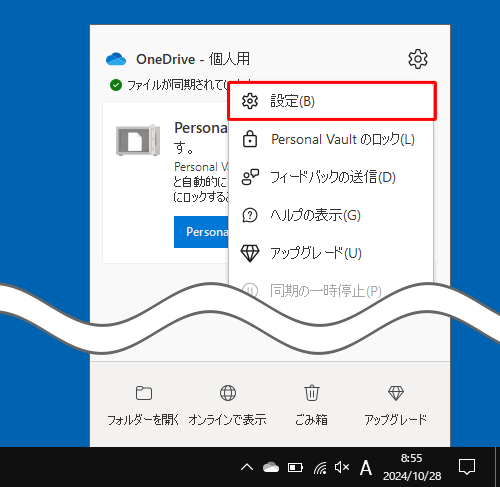Open the Wi-Fi network tray icon
Image resolution: width=500 pixels, height=487 pixels.
pyautogui.click(x=320, y=468)
